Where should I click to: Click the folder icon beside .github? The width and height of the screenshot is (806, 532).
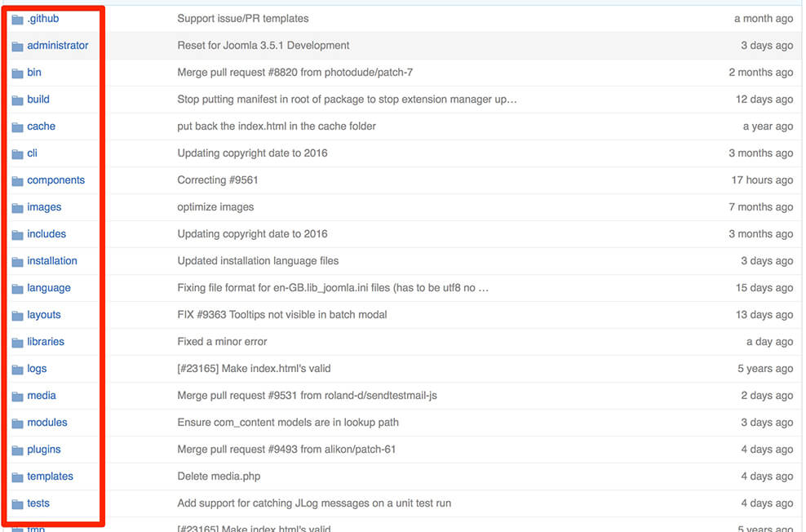tap(17, 19)
